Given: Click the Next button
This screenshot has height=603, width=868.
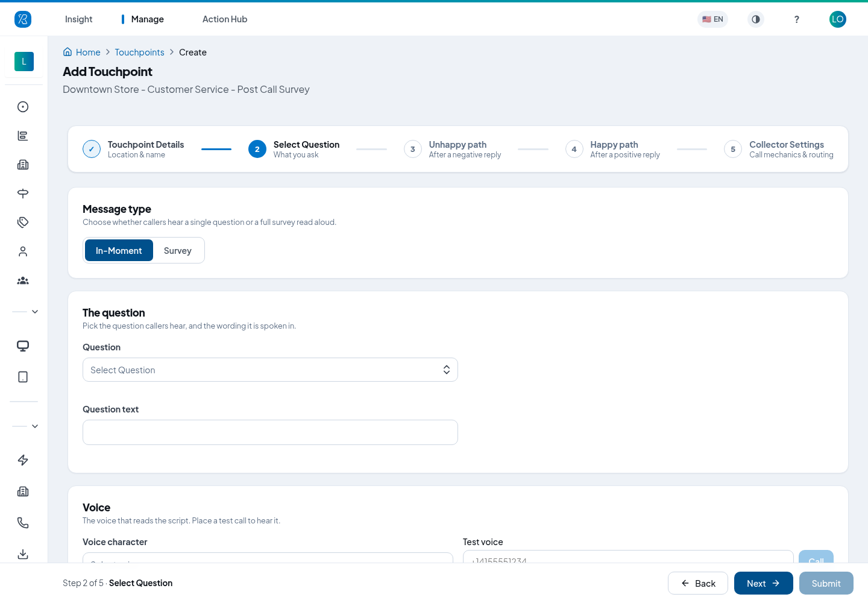Looking at the screenshot, I should (x=764, y=583).
